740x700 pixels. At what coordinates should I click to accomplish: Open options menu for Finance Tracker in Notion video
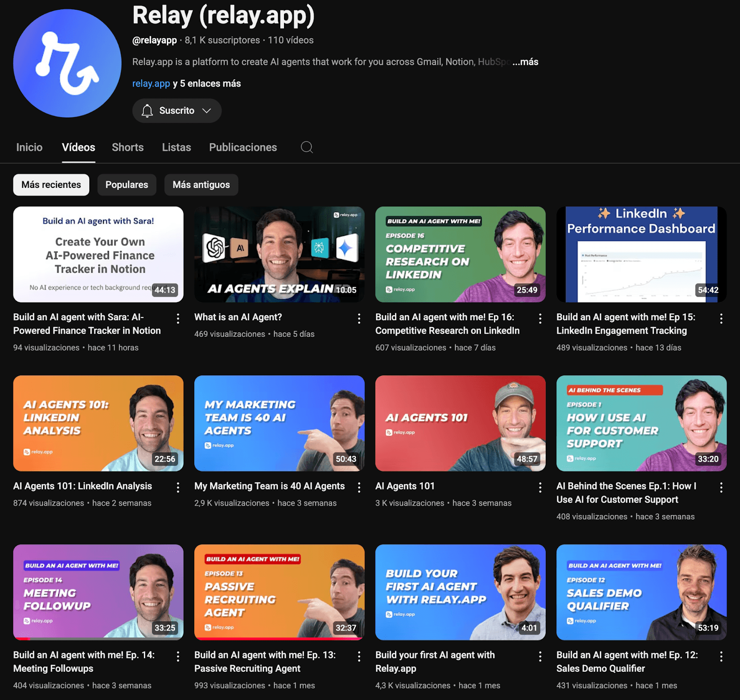tap(178, 318)
